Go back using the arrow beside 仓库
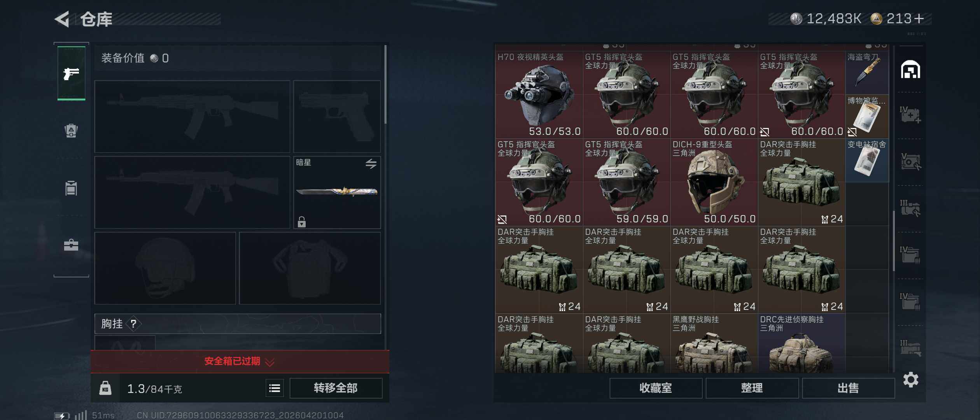The width and height of the screenshot is (980, 420). coord(62,19)
